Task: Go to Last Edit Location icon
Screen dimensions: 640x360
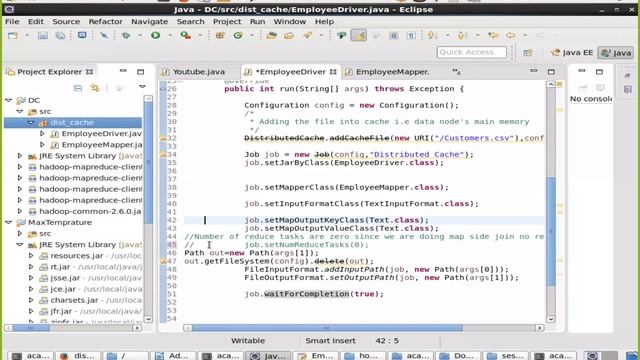Action: [493, 36]
